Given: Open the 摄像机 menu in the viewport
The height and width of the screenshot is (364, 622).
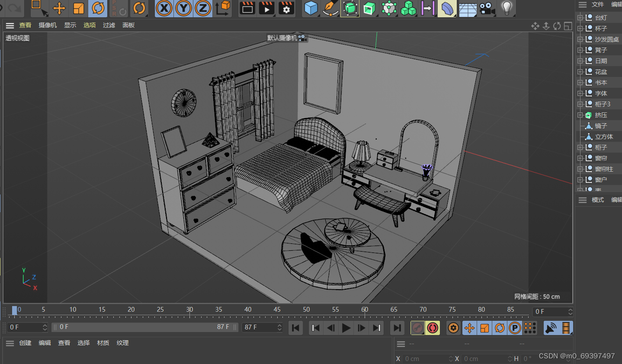Looking at the screenshot, I should (48, 25).
